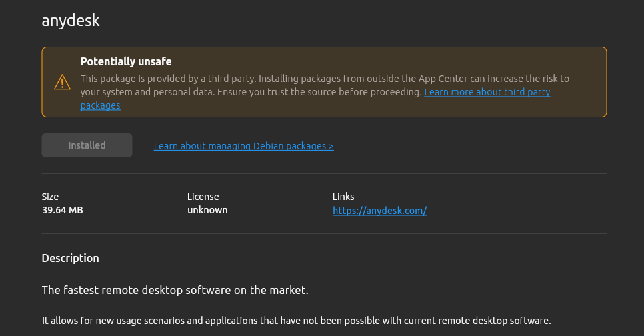Click the Size label
Viewport: 644px width, 336px height.
pyautogui.click(x=50, y=197)
